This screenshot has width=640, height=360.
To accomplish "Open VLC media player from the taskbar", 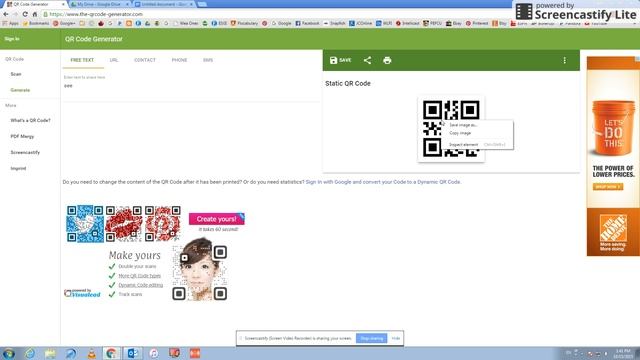I will point(92,353).
